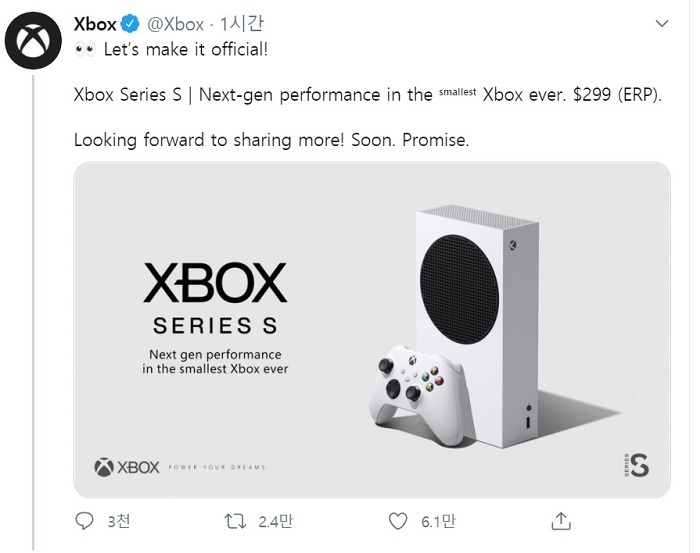Click the Series S logo in image corner
700x553 pixels.
(635, 465)
